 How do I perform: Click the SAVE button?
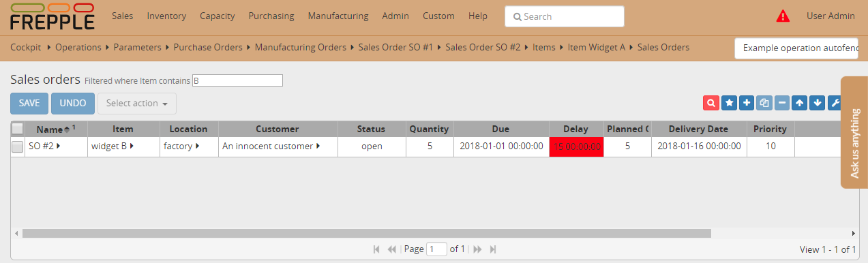pyautogui.click(x=29, y=104)
